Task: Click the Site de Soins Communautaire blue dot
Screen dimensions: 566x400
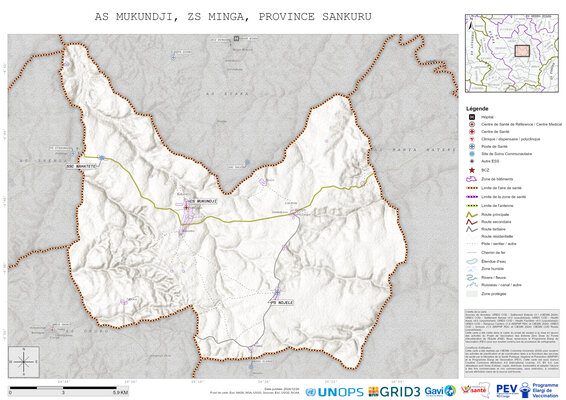Action: click(x=471, y=154)
